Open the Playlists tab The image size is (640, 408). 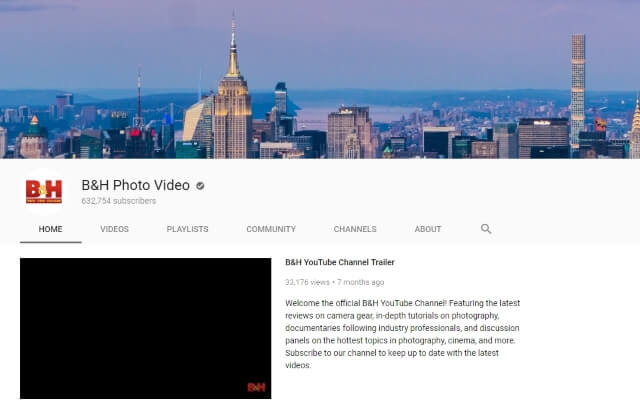pyautogui.click(x=187, y=229)
